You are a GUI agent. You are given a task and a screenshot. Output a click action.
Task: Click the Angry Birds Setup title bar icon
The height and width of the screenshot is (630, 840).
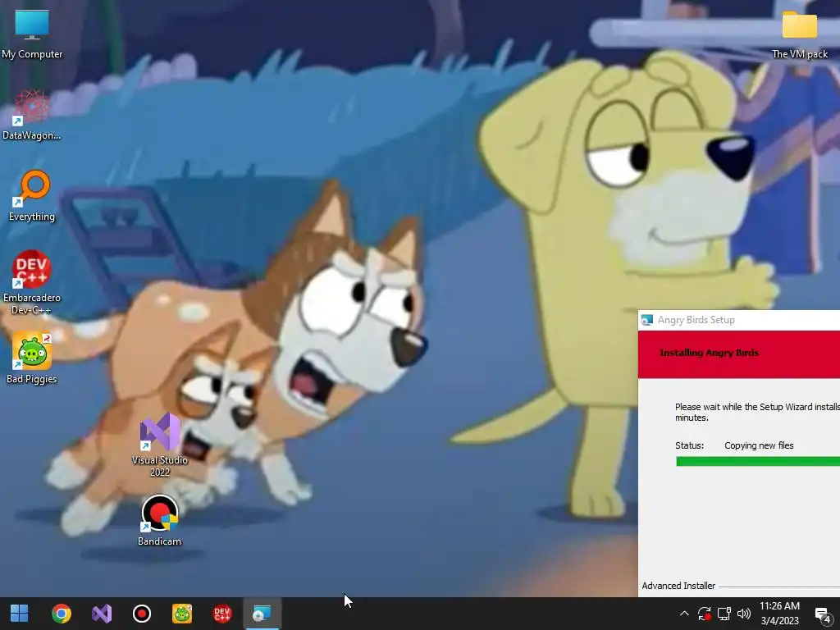pyautogui.click(x=646, y=320)
